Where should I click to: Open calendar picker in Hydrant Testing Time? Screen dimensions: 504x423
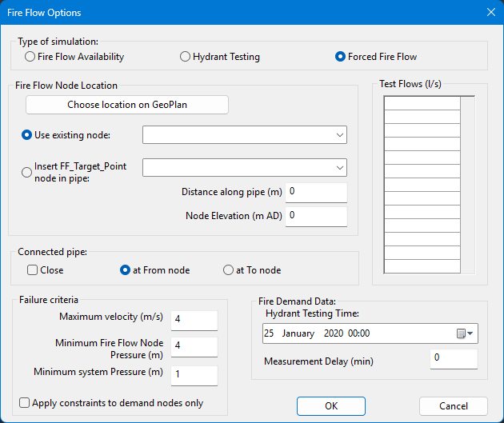[465, 333]
